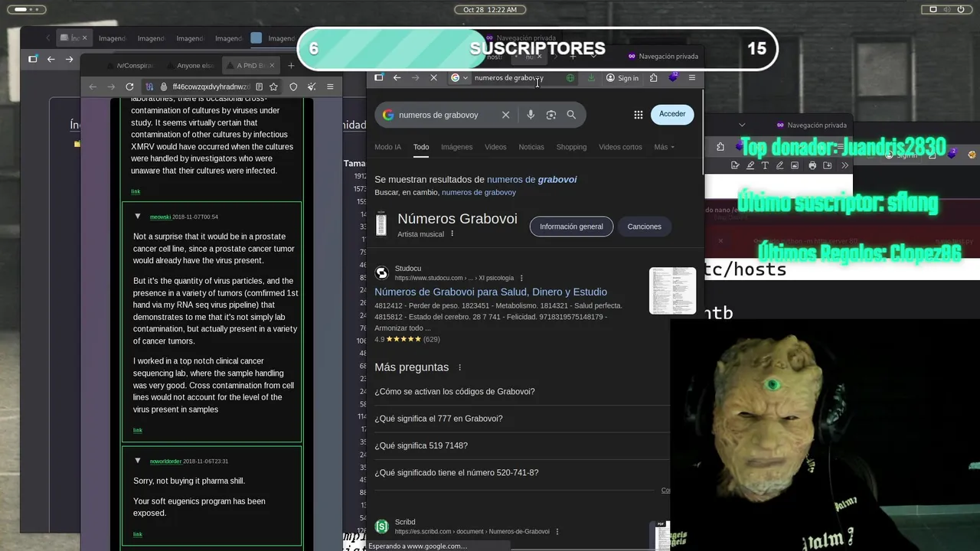Image resolution: width=980 pixels, height=551 pixels.
Task: Open tab list chevron in right browser window
Action: (742, 125)
